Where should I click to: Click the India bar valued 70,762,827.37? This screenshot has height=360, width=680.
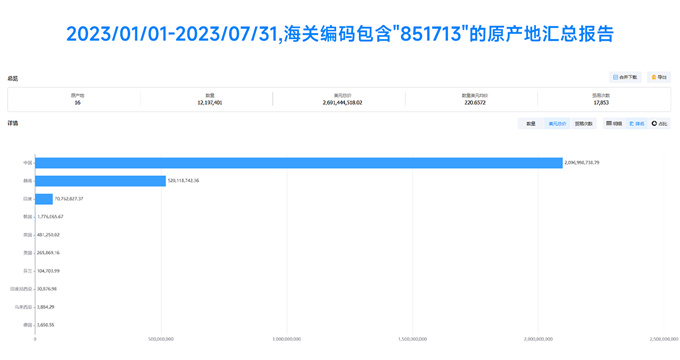[44, 199]
